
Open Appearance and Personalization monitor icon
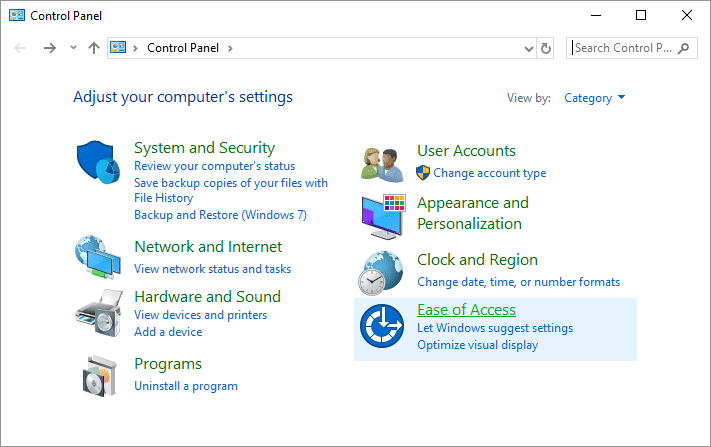[x=383, y=217]
